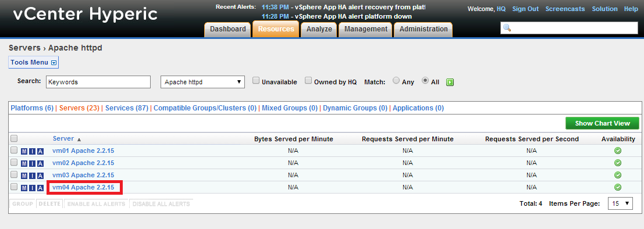Click the M icon for vm03 Apache

pos(24,176)
